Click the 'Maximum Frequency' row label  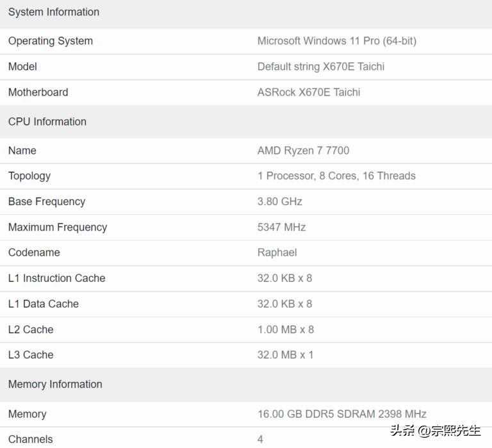58,228
